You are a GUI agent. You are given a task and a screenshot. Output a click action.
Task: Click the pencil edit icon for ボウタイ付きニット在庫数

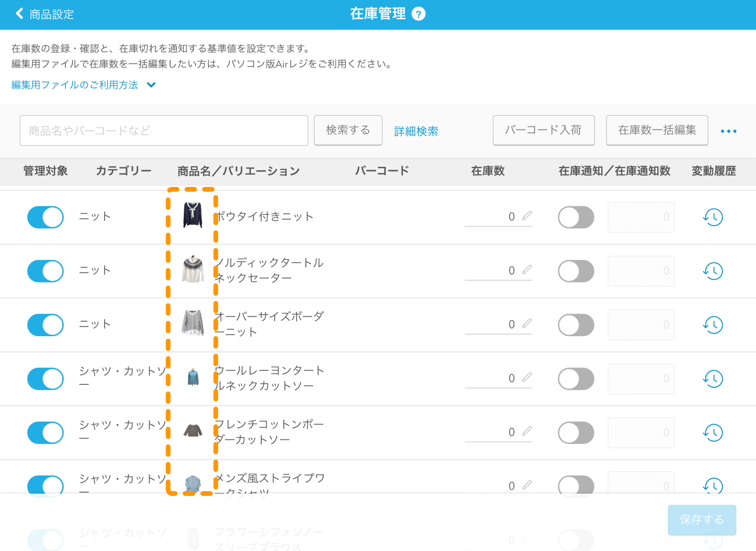tap(526, 215)
